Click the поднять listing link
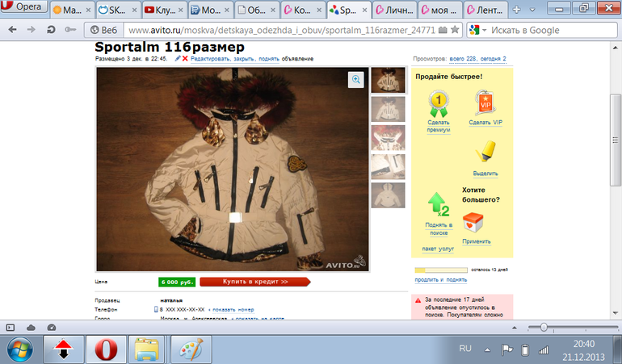Viewport: 622px width, 364px height. click(268, 59)
